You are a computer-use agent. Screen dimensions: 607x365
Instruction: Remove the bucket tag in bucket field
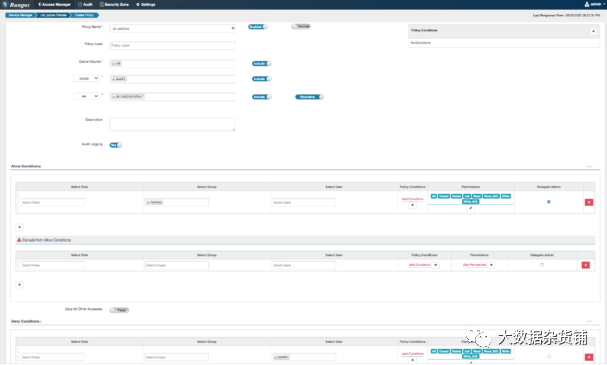(113, 79)
